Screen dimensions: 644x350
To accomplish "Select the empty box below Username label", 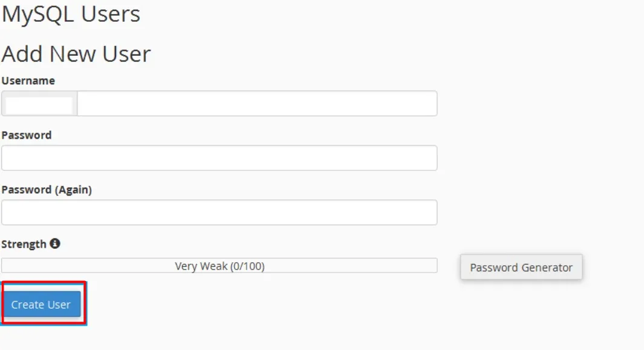I will pos(257,103).
